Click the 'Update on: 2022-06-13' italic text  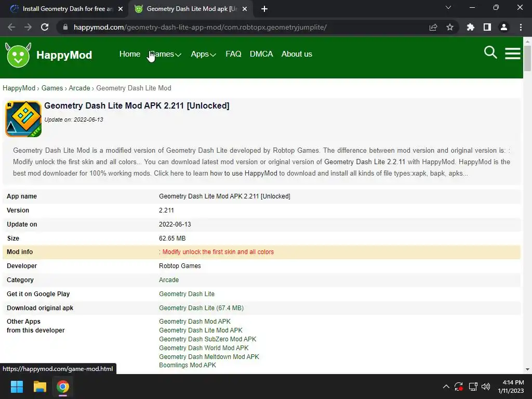[74, 119]
